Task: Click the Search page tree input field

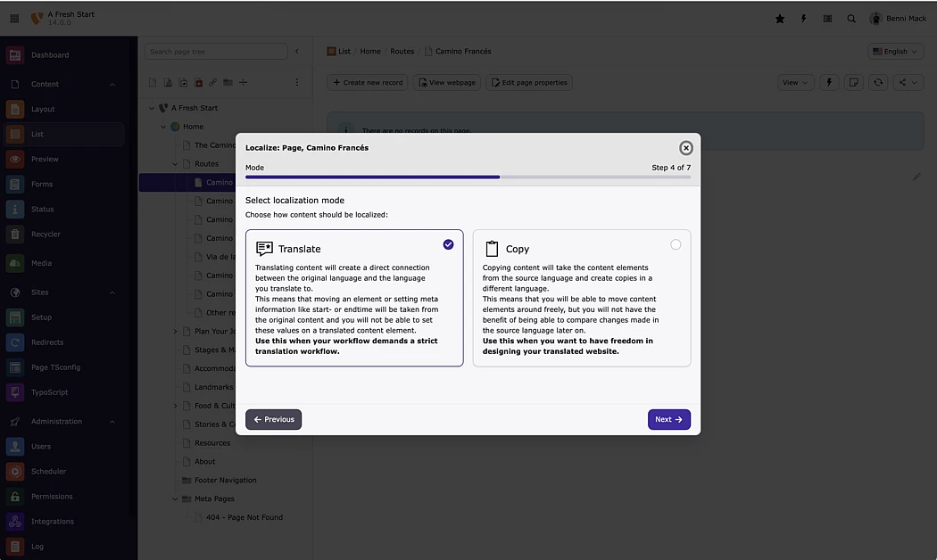Action: tap(216, 52)
